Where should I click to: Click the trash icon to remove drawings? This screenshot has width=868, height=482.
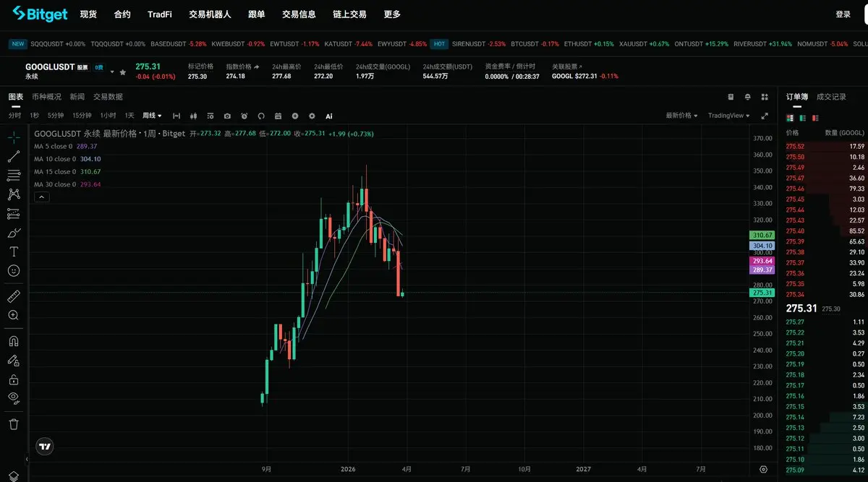[x=14, y=424]
